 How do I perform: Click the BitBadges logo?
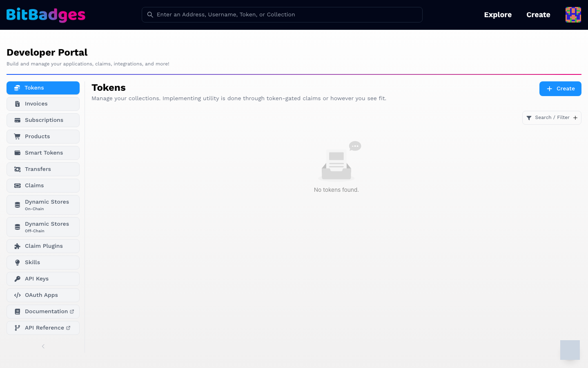pos(46,15)
